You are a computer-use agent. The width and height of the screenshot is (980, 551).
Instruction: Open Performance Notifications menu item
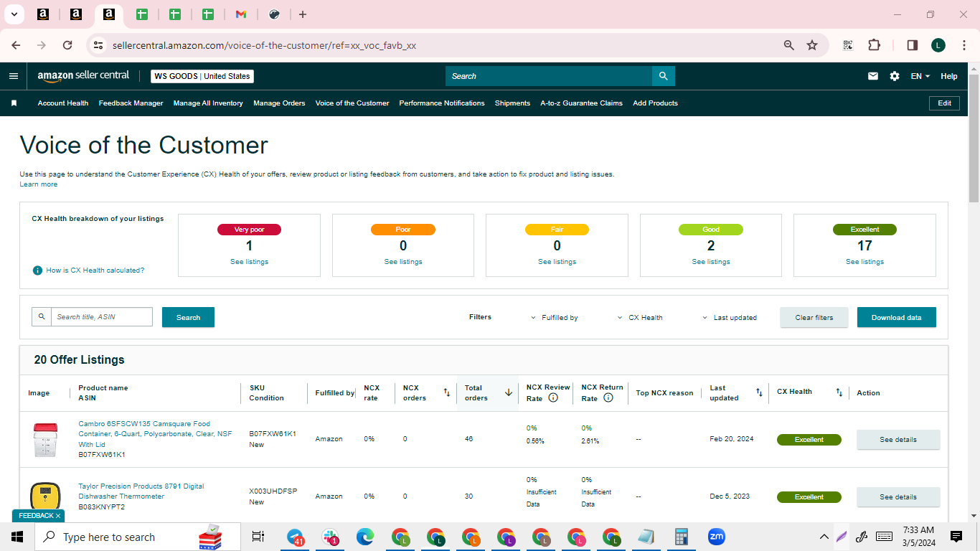coord(442,103)
